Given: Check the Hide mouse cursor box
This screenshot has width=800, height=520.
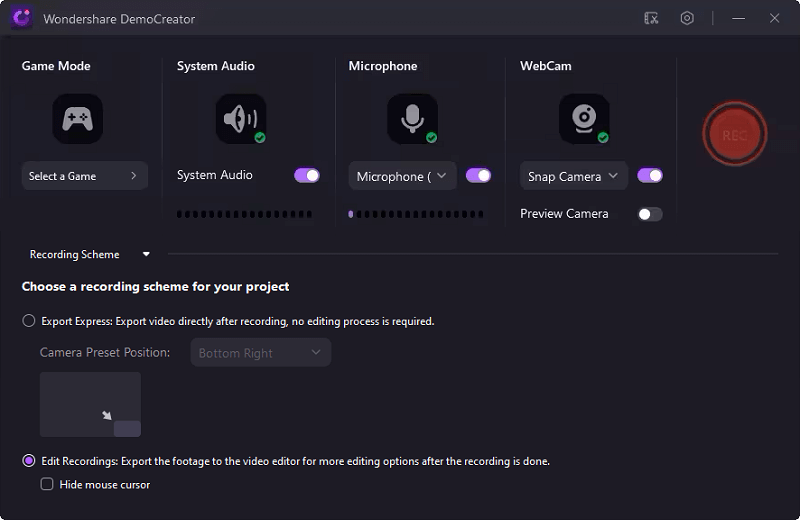Looking at the screenshot, I should 47,484.
